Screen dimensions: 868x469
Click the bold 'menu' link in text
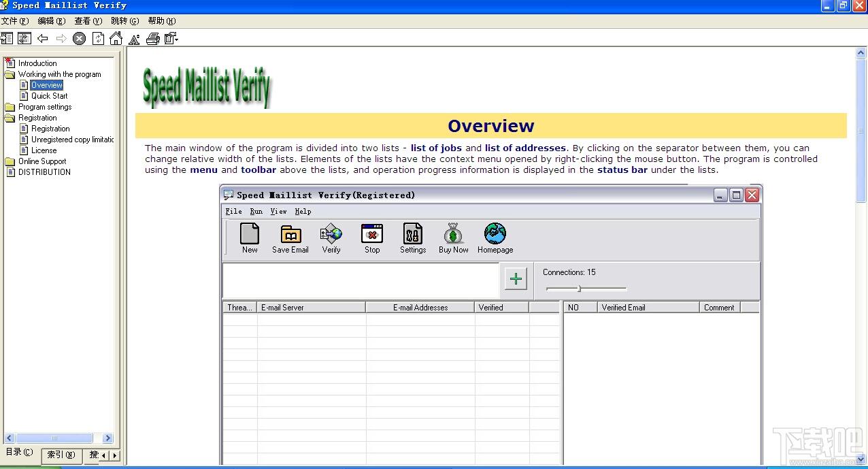click(x=203, y=169)
